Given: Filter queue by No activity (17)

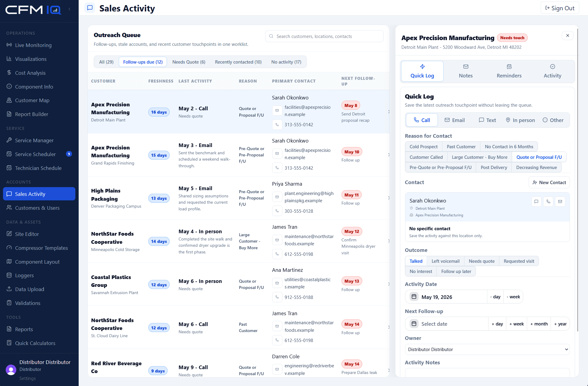Looking at the screenshot, I should point(286,62).
